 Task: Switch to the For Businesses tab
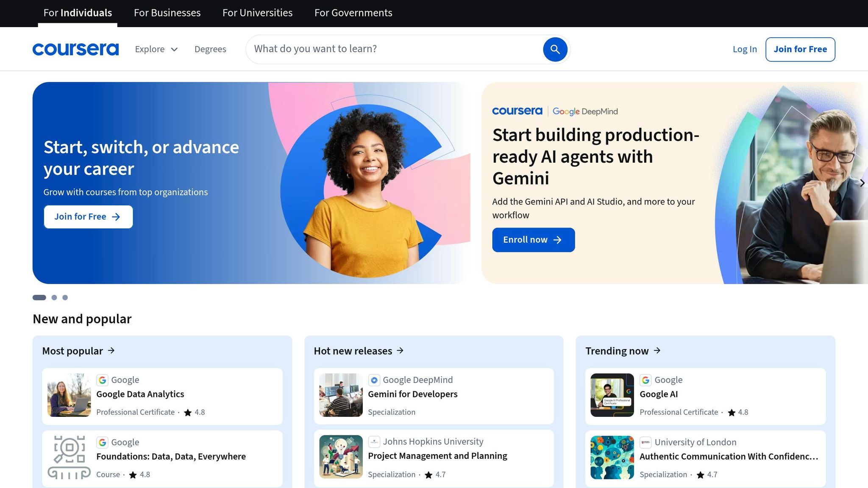tap(167, 13)
